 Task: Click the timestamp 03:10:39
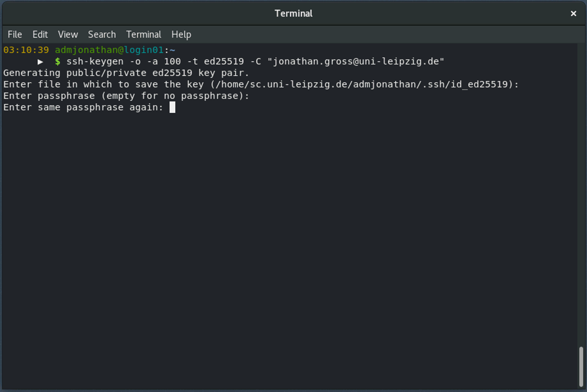click(x=26, y=50)
